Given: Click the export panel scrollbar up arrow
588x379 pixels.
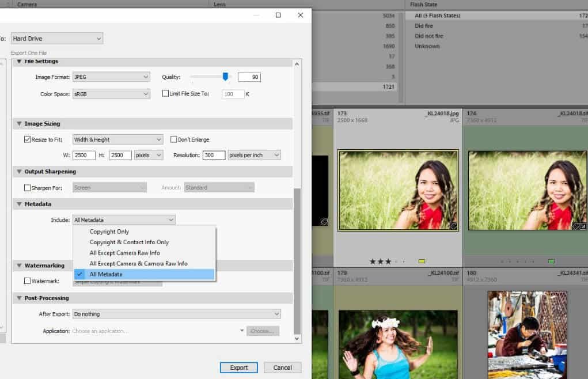Looking at the screenshot, I should click(297, 64).
